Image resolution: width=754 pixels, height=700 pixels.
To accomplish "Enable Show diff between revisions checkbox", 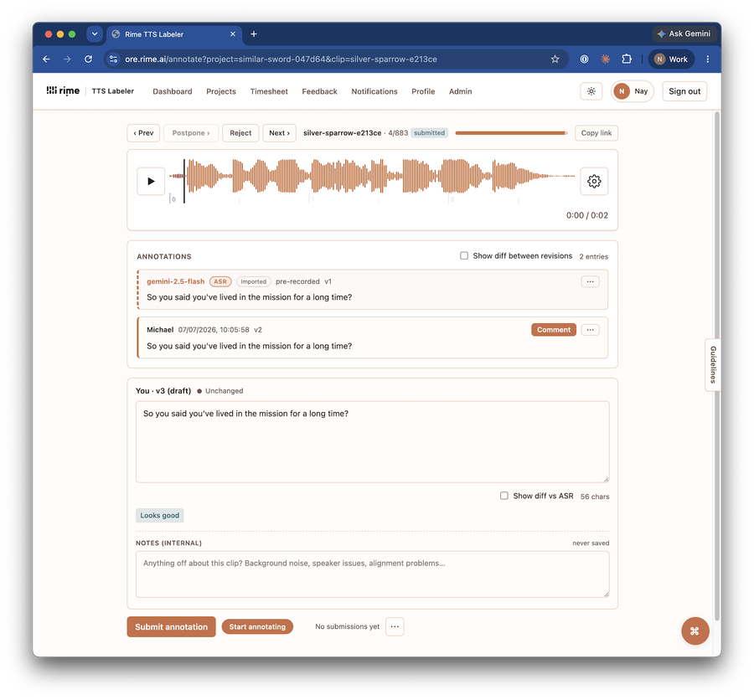I will [464, 255].
